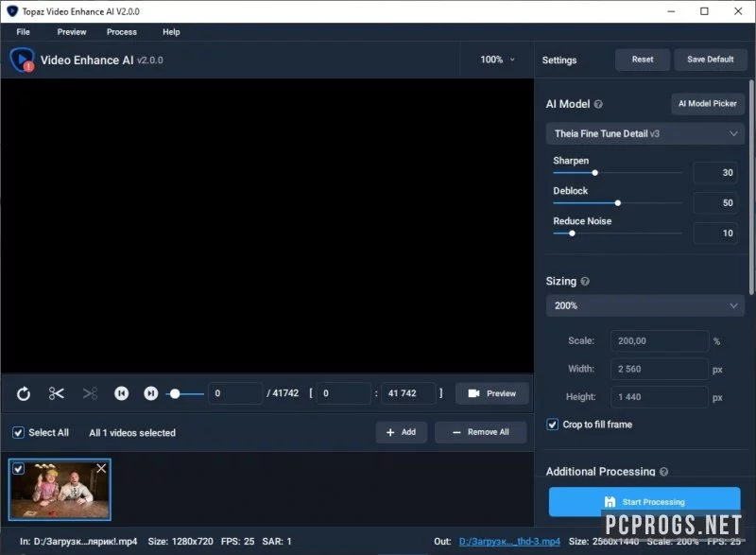Click the Sharpen value field showing 30

click(715, 173)
